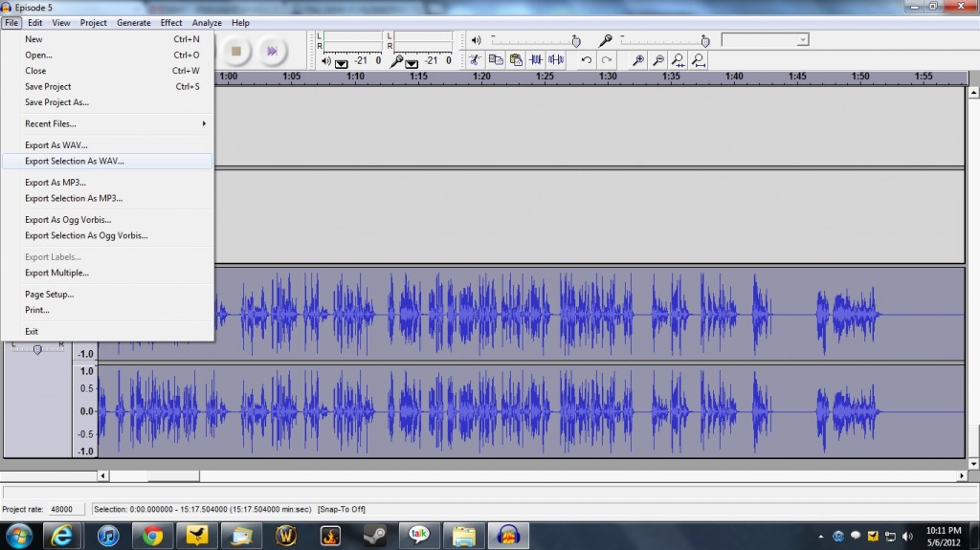The image size is (980, 550).
Task: Click the Undo arrow icon
Action: point(587,60)
